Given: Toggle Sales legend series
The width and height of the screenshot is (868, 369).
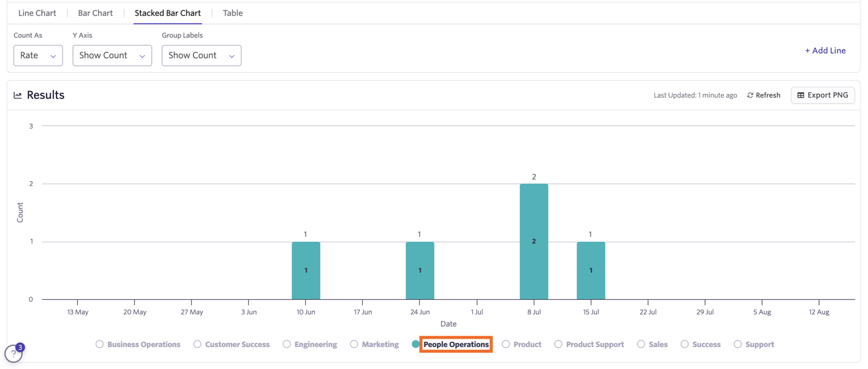Looking at the screenshot, I should click(x=652, y=344).
